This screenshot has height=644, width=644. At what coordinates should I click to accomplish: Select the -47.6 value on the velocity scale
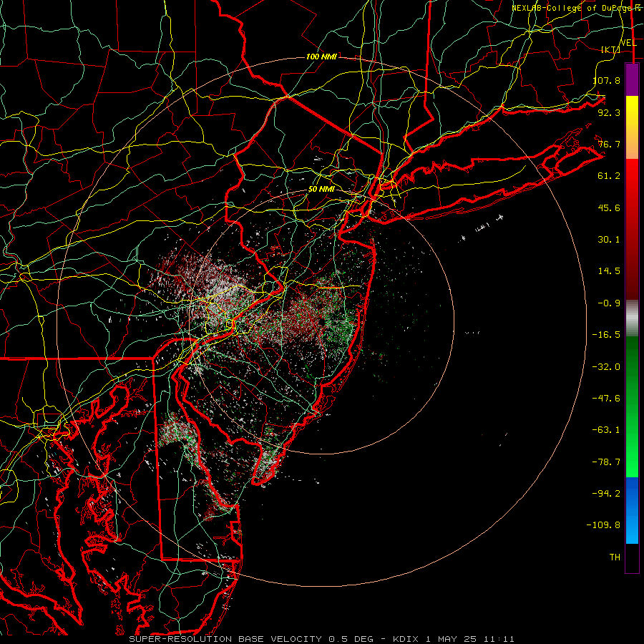[x=607, y=398]
